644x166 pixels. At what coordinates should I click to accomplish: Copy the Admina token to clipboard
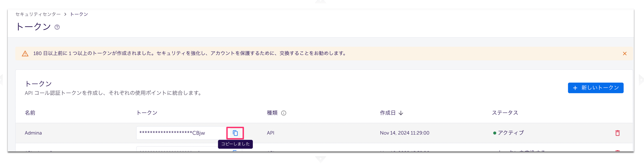tap(235, 133)
